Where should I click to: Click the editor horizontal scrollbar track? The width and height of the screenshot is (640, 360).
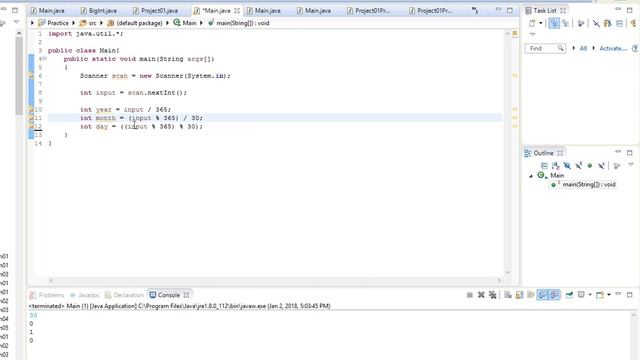274,280
